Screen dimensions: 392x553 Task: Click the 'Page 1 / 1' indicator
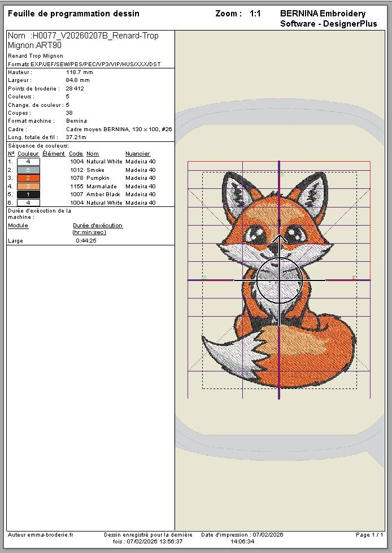click(369, 535)
